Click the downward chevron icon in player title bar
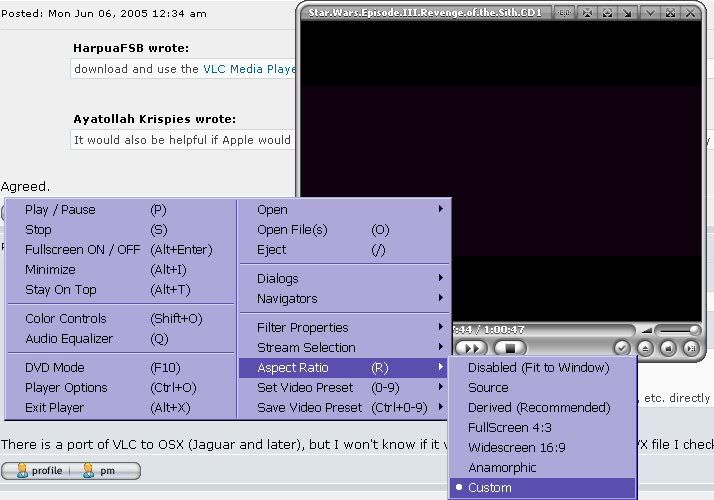This screenshot has width=714, height=500. coord(650,13)
